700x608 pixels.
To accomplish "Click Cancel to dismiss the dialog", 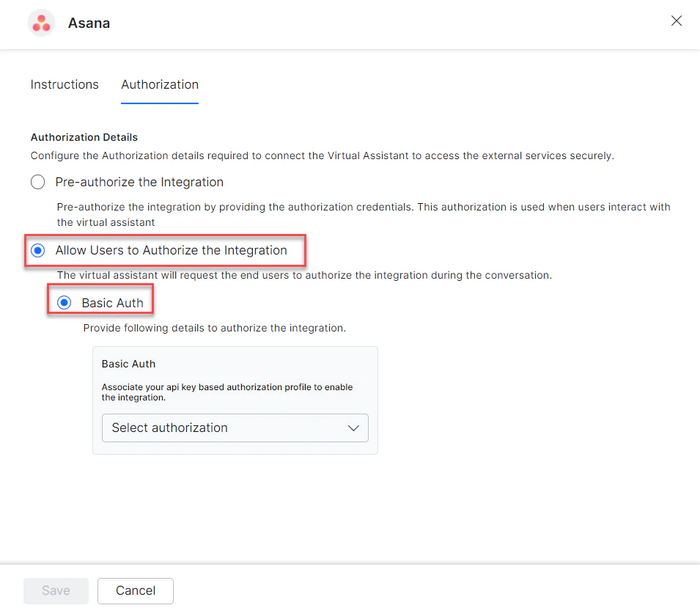I will 135,590.
